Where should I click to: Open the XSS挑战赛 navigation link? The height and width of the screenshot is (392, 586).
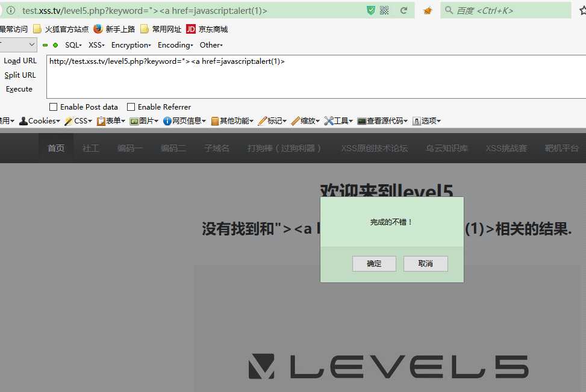(506, 148)
